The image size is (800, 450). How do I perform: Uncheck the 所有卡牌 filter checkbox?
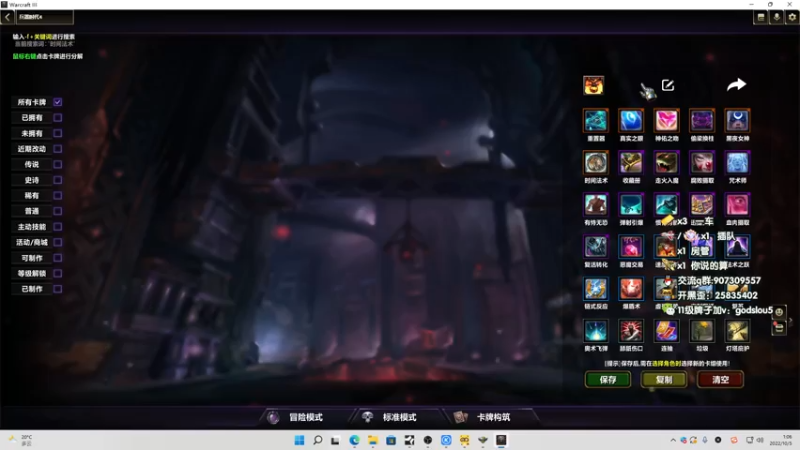click(58, 102)
